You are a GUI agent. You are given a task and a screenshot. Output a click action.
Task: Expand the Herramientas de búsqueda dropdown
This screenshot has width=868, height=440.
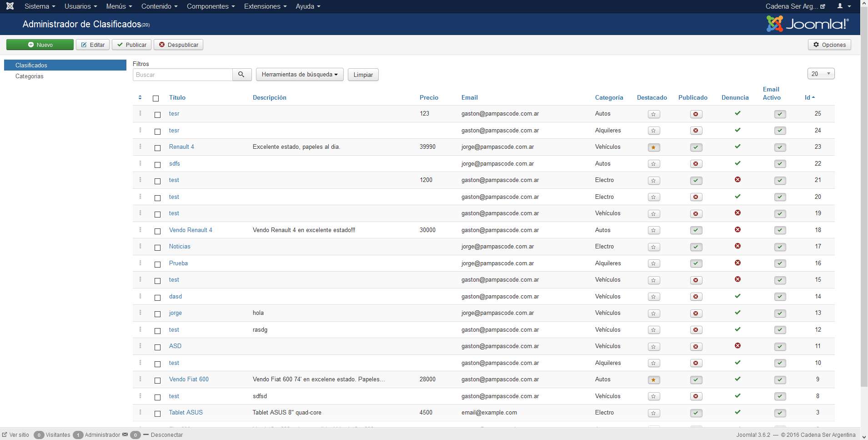point(299,75)
